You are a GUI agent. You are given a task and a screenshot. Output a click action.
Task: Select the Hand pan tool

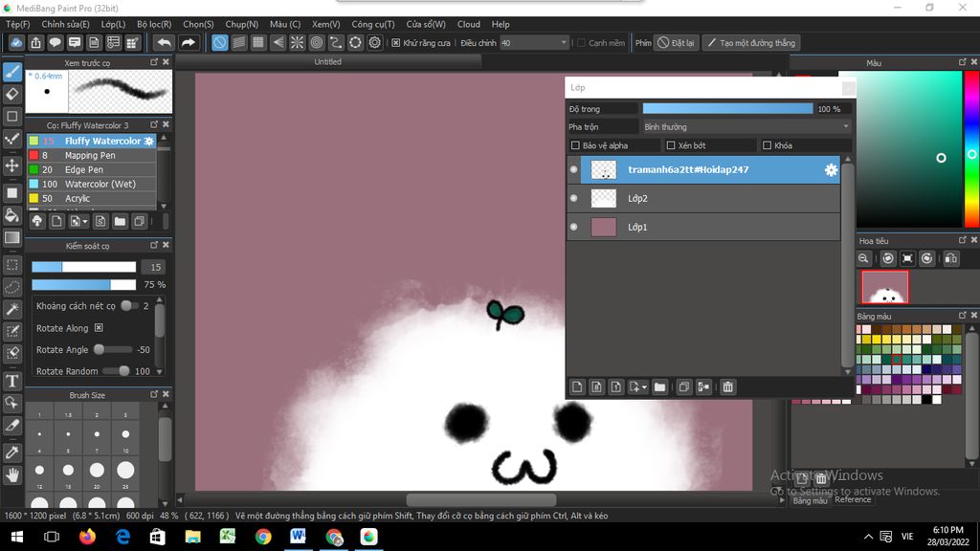pyautogui.click(x=12, y=474)
